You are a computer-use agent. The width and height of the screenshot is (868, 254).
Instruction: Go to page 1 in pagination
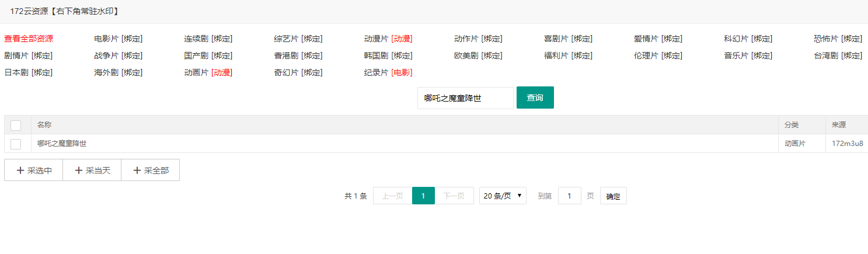pos(423,196)
